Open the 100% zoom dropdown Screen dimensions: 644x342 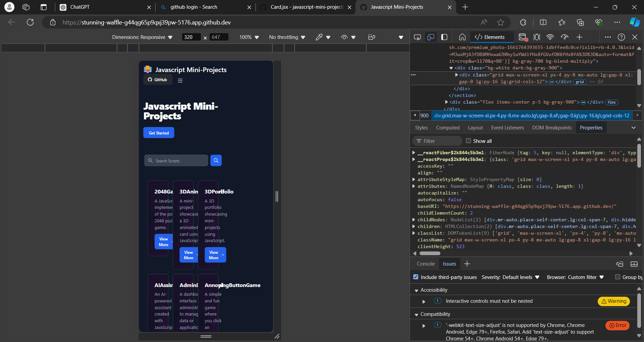249,37
